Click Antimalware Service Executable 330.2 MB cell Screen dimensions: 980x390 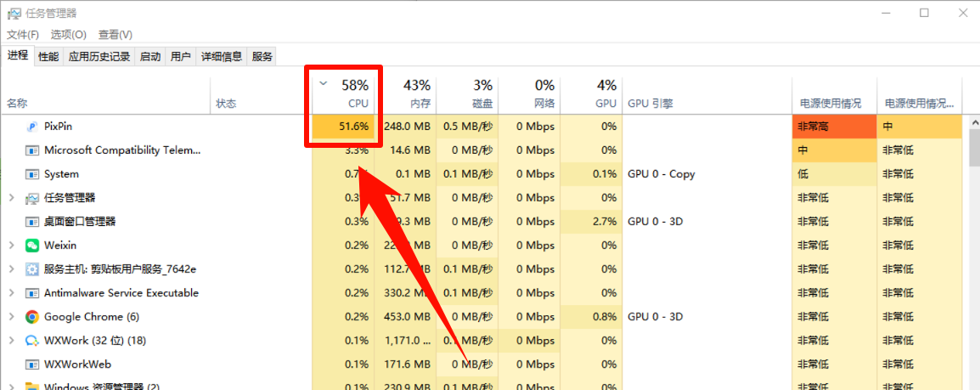coord(405,293)
